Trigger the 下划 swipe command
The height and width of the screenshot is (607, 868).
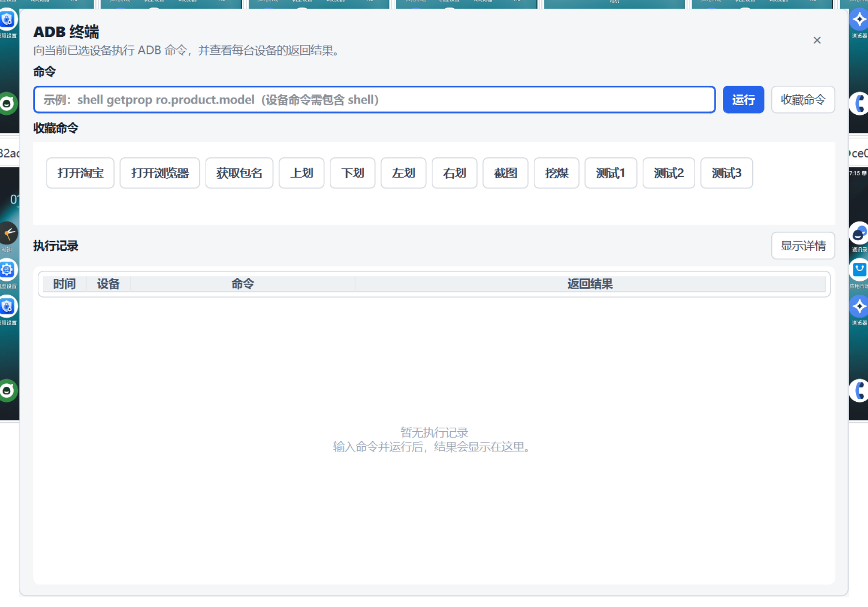[352, 173]
